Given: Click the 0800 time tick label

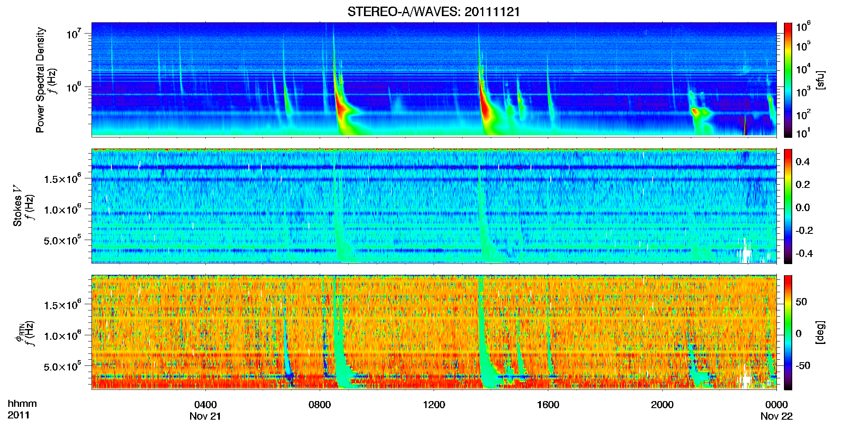Looking at the screenshot, I should coord(320,404).
